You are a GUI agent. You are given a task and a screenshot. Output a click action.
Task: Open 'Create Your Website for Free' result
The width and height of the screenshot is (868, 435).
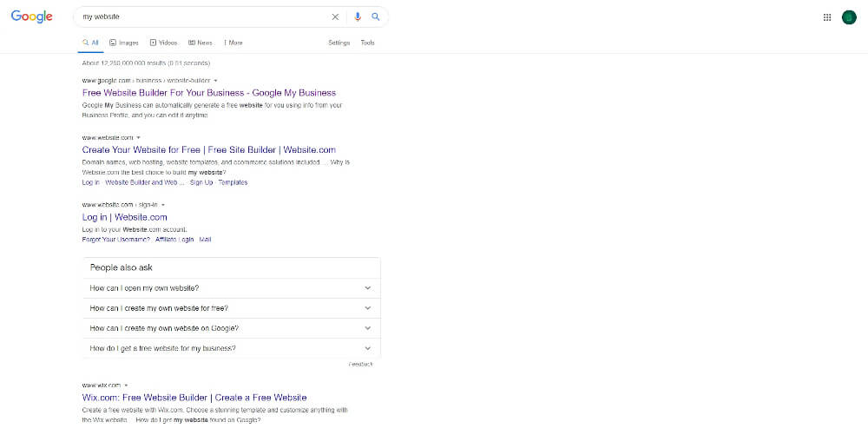tap(208, 149)
